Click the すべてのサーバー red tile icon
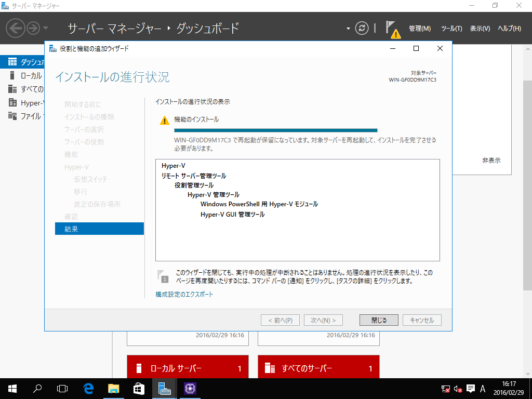The width and height of the screenshot is (532, 399). [270, 368]
